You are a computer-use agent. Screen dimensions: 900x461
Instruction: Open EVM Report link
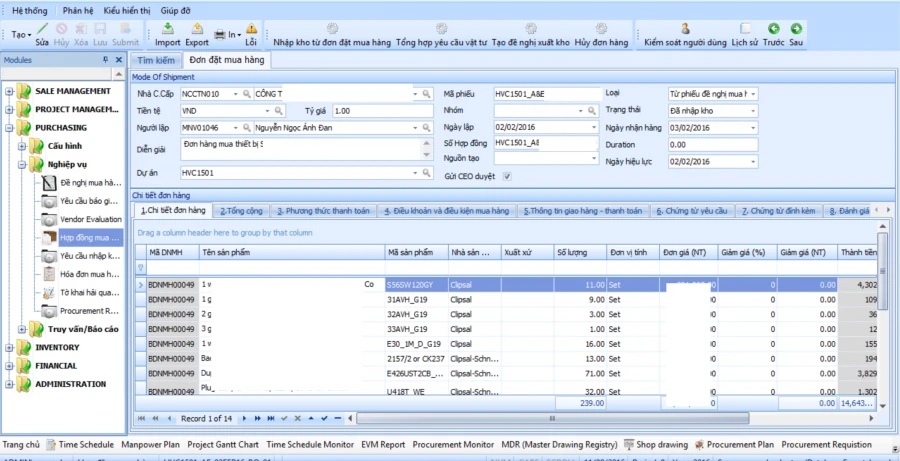click(383, 444)
